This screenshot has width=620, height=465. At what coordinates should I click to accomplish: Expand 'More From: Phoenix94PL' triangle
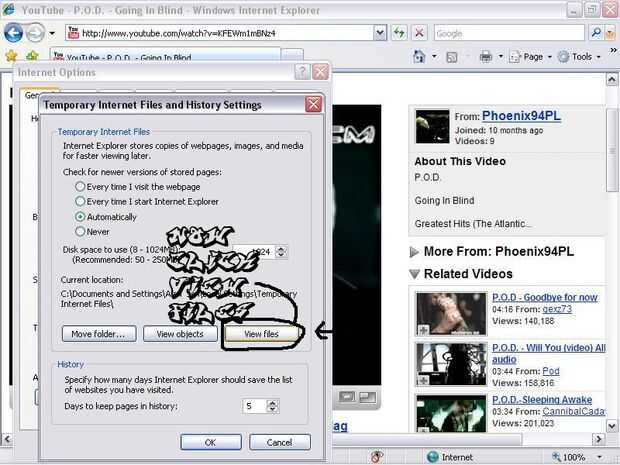(x=414, y=252)
